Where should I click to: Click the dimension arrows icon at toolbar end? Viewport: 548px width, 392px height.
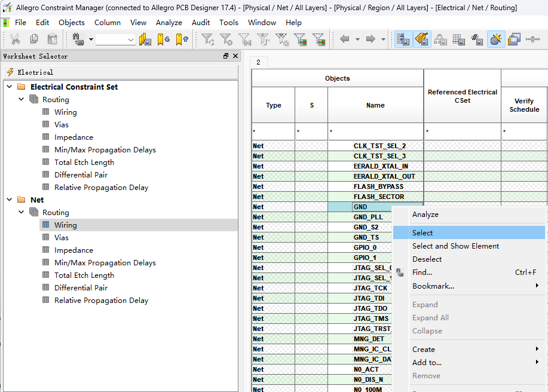click(x=532, y=39)
